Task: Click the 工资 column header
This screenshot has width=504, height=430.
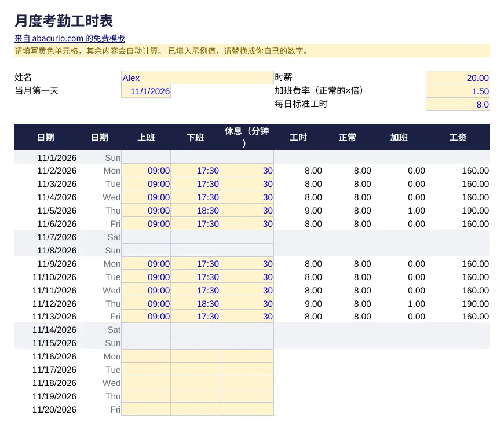Action: tap(458, 137)
